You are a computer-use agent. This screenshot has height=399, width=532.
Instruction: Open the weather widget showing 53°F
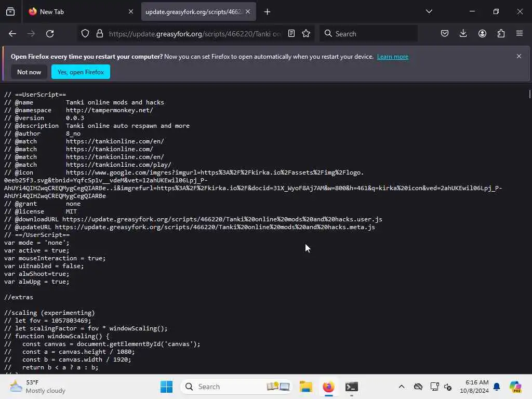tap(37, 387)
